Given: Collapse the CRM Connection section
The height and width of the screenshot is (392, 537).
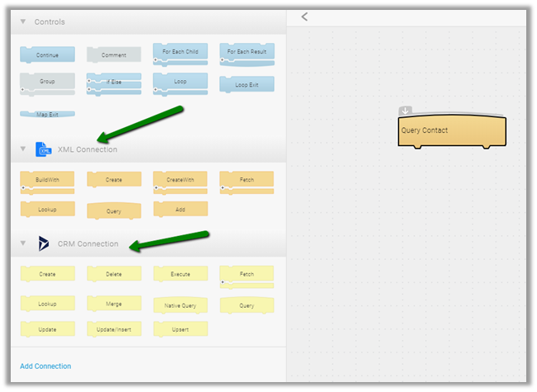Looking at the screenshot, I should pos(23,243).
